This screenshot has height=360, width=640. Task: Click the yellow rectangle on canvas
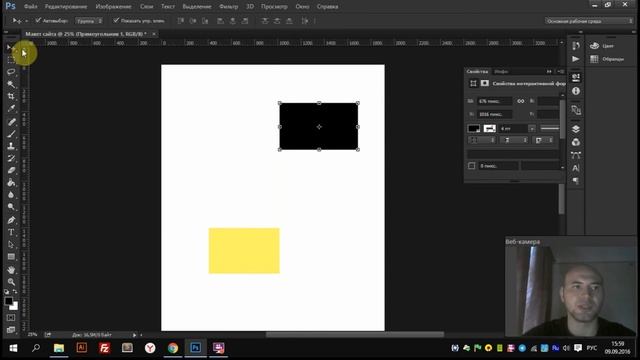[244, 251]
